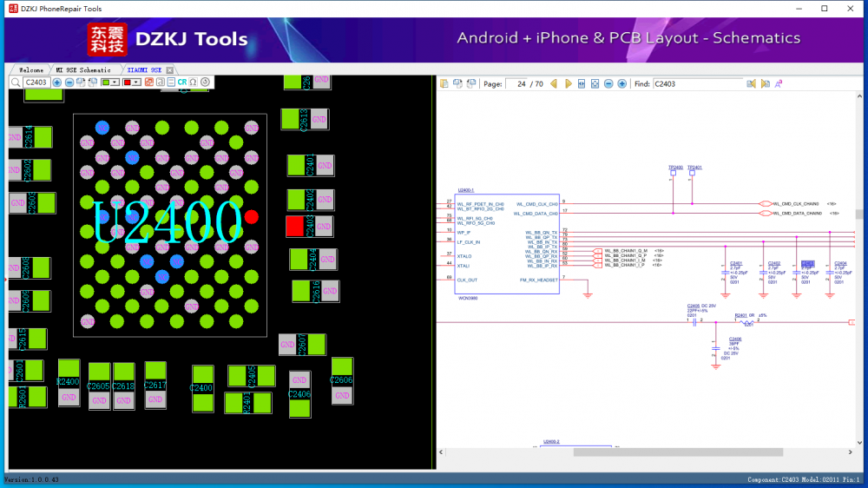The height and width of the screenshot is (488, 868).
Task: Select capacitor C2401 on PCB layout
Action: point(311,166)
